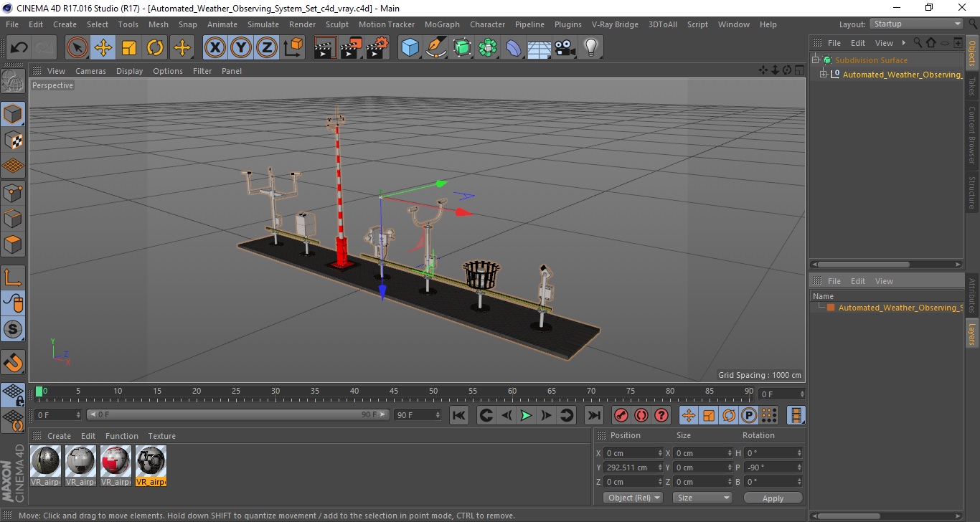This screenshot has height=522, width=980.
Task: Switch to Edges mode
Action: pyautogui.click(x=13, y=218)
